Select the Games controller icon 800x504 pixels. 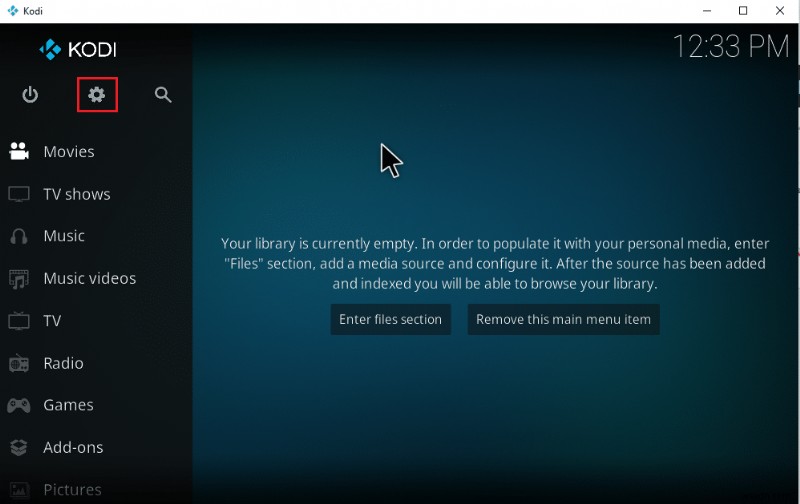click(19, 406)
